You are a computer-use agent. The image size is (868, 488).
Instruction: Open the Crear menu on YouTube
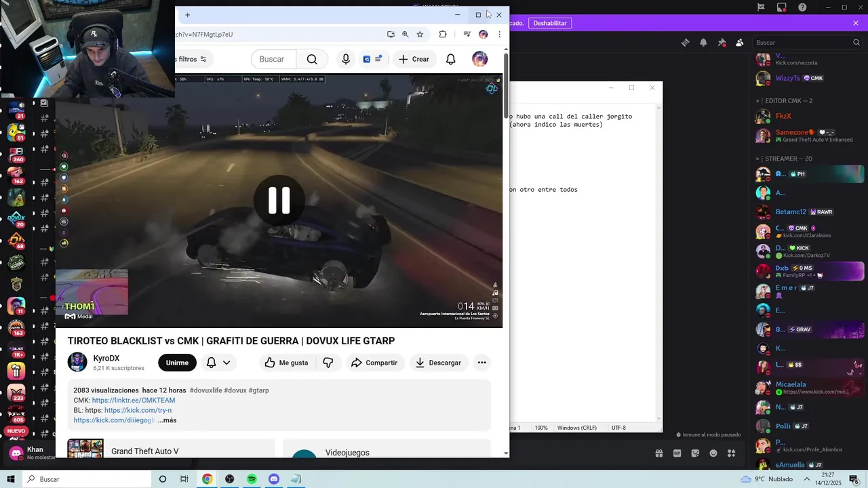(414, 59)
